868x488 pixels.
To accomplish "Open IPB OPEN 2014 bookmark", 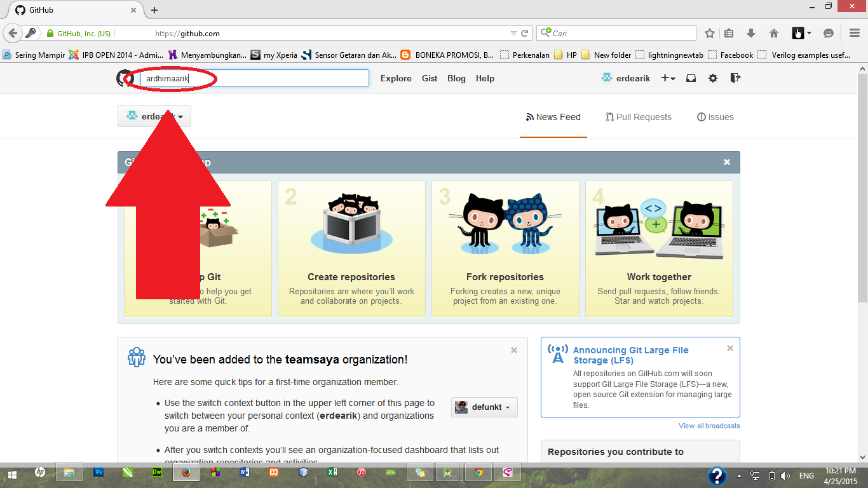I will 116,55.
